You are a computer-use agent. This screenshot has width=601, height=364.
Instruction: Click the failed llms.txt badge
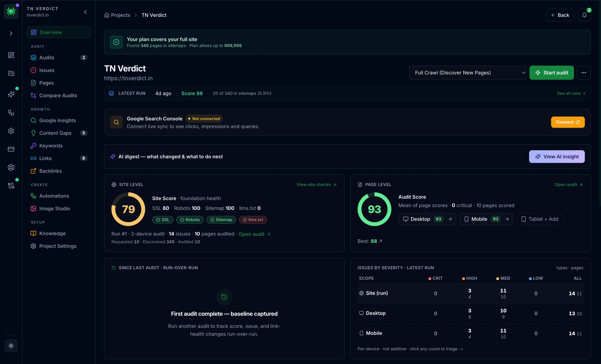[x=253, y=220]
